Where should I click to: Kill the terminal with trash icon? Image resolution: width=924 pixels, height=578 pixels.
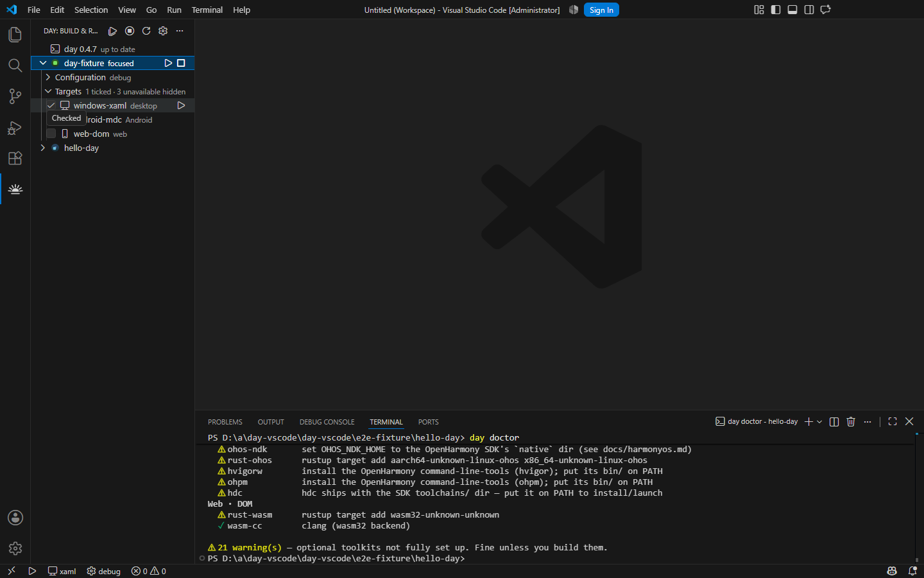pyautogui.click(x=851, y=422)
